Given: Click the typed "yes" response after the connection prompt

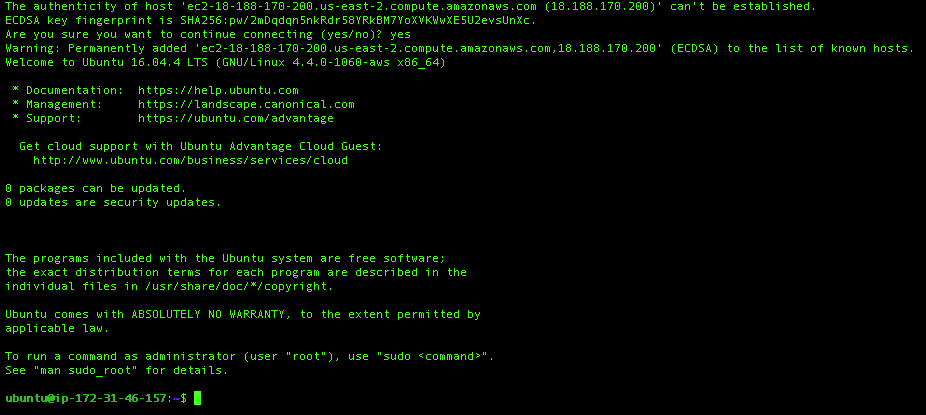Looking at the screenshot, I should tap(400, 34).
